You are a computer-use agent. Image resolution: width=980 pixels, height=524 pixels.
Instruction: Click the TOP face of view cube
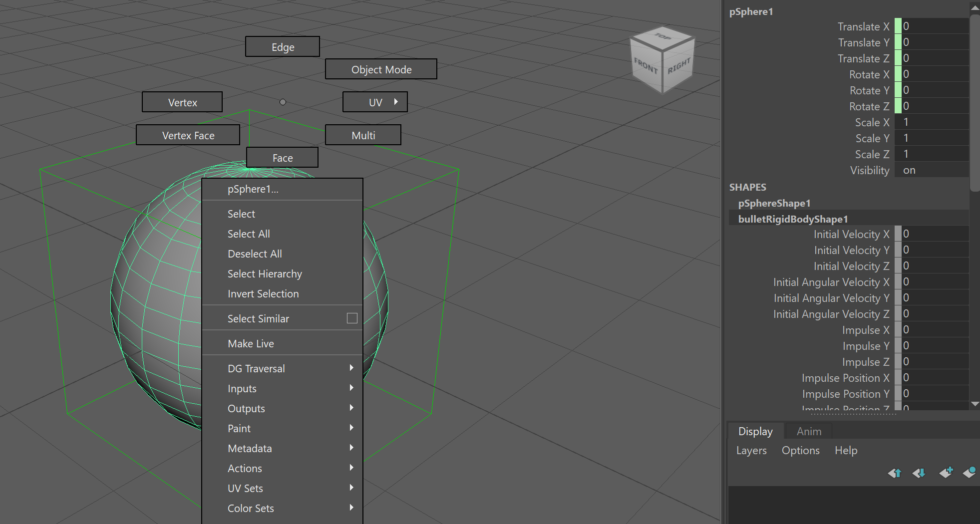pos(662,37)
